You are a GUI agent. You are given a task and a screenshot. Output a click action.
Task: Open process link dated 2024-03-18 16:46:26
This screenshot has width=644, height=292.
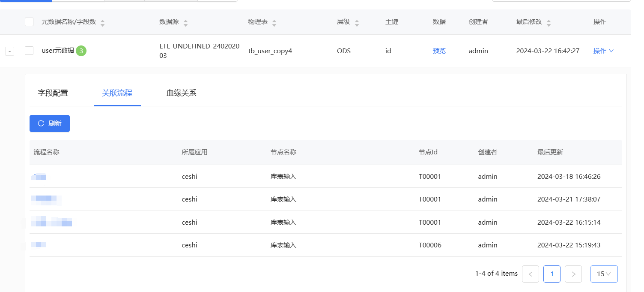click(x=39, y=176)
